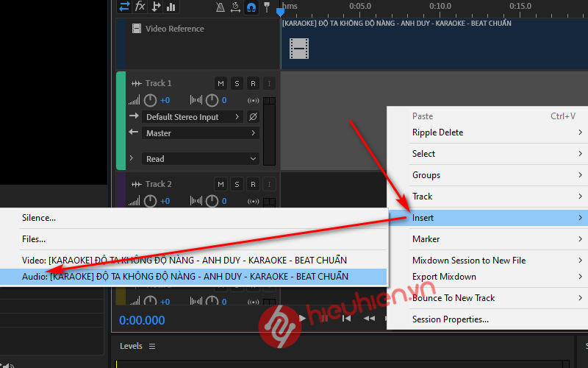Solo Track 1 with the S button

[237, 83]
